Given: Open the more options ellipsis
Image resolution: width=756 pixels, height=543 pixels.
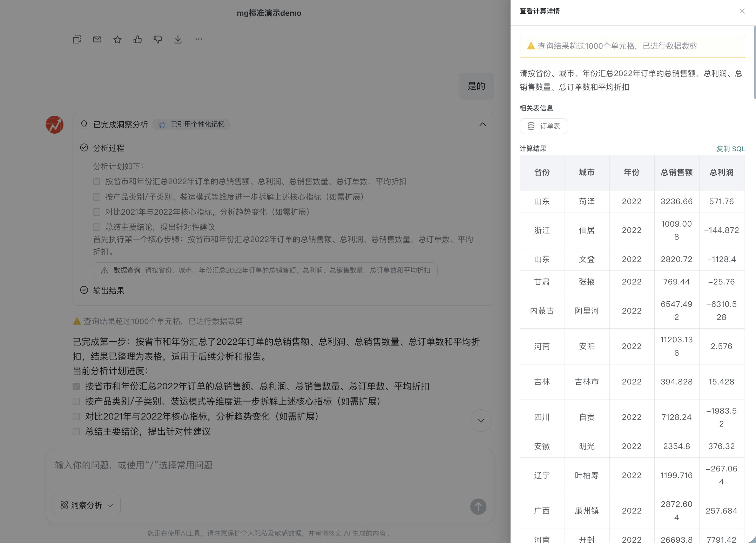Looking at the screenshot, I should click(198, 39).
